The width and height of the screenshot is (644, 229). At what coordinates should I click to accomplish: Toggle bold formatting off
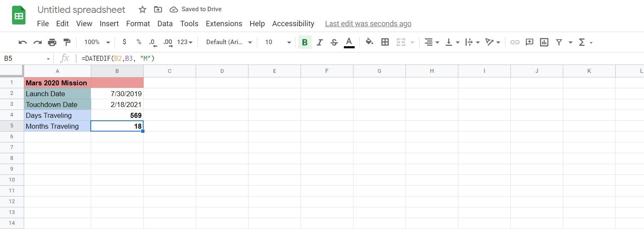point(305,42)
